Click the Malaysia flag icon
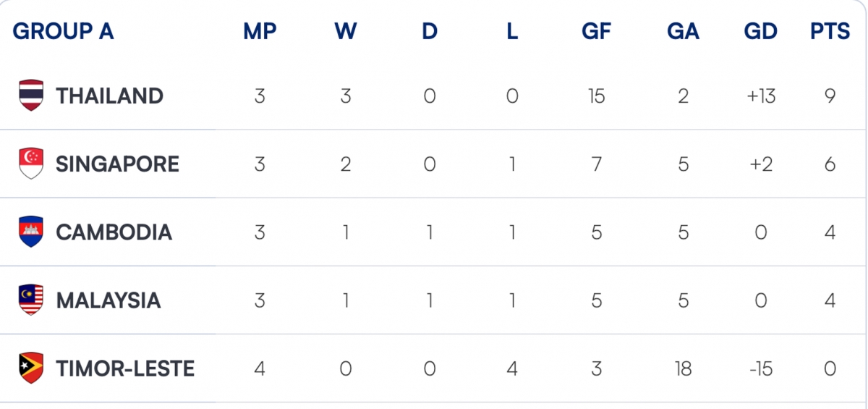The width and height of the screenshot is (868, 409). (x=31, y=300)
